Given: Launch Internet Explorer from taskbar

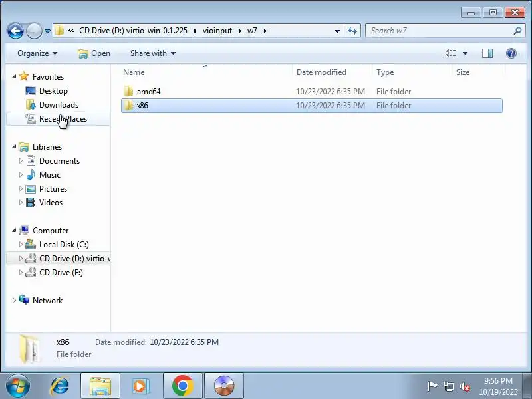Looking at the screenshot, I should pyautogui.click(x=59, y=386).
